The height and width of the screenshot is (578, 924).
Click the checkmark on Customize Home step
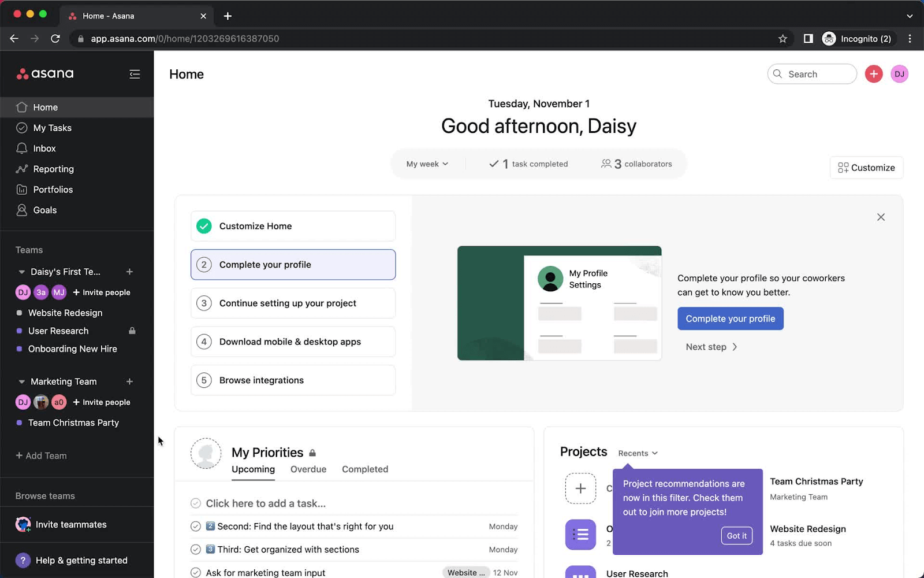204,226
